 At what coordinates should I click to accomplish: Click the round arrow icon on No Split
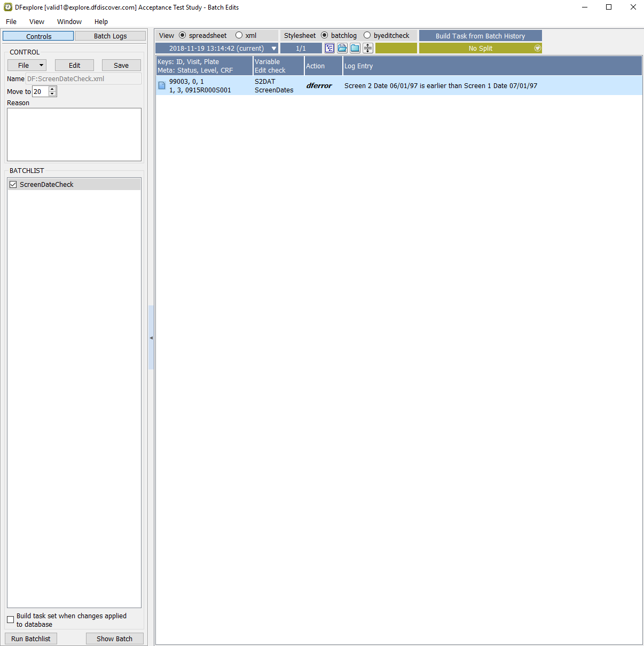pyautogui.click(x=537, y=48)
